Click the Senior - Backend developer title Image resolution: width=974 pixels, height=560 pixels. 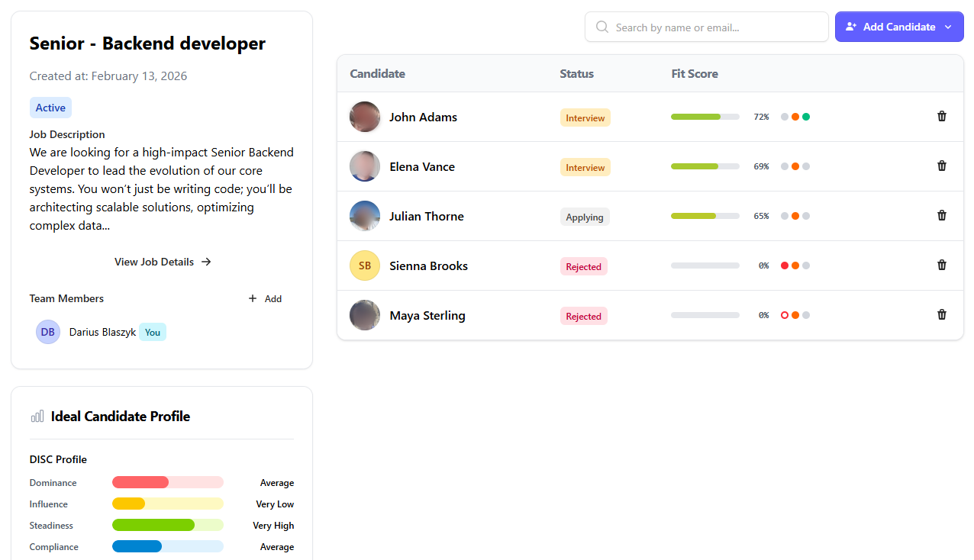pos(147,43)
